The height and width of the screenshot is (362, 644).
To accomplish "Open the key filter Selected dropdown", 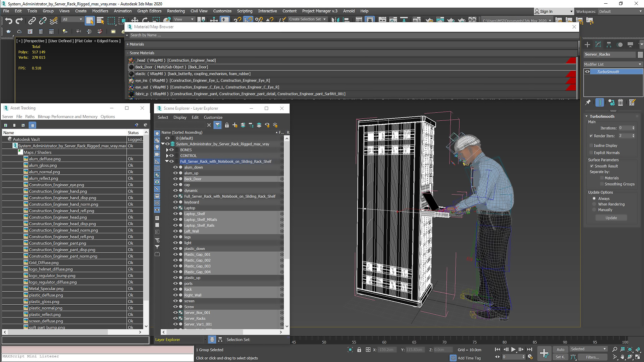I will click(588, 349).
